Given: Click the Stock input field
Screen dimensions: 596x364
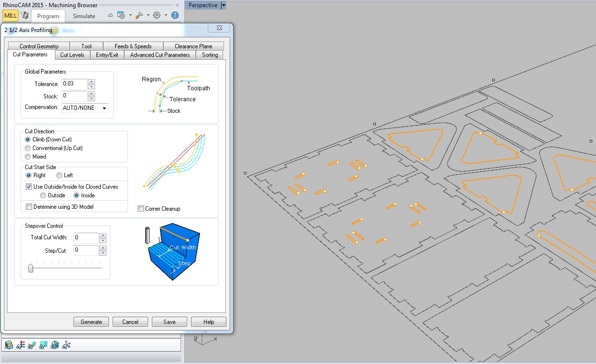Looking at the screenshot, I should pyautogui.click(x=74, y=96).
